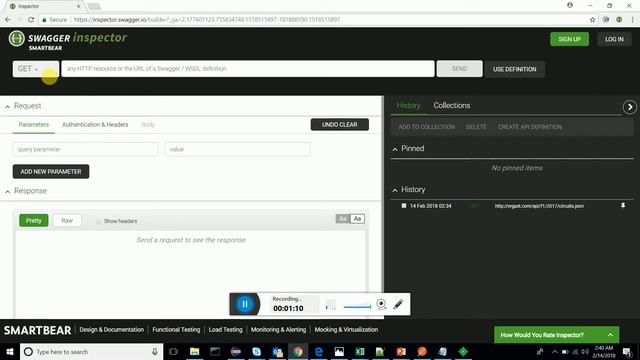640x360 pixels.
Task: Focus the query parameter field
Action: (x=85, y=149)
